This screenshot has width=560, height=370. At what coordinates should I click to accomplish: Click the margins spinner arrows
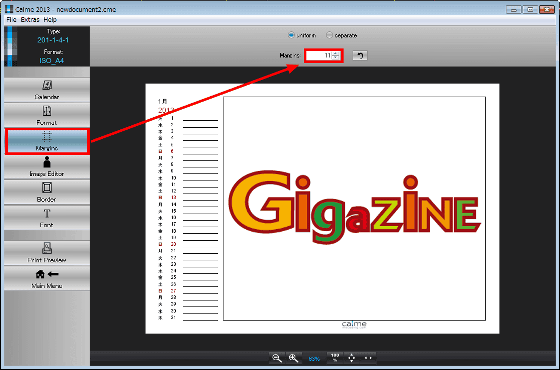click(336, 55)
